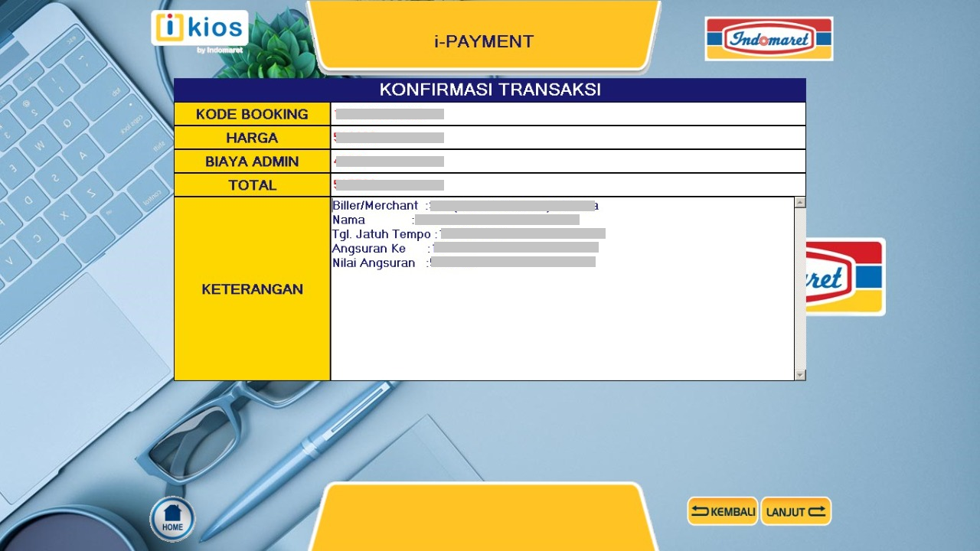
Task: Click the KETERANGAN label cell
Action: tap(252, 289)
